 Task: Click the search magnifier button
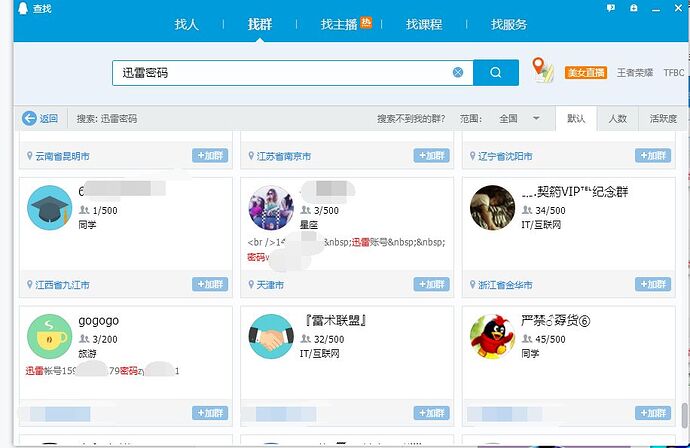pos(495,73)
